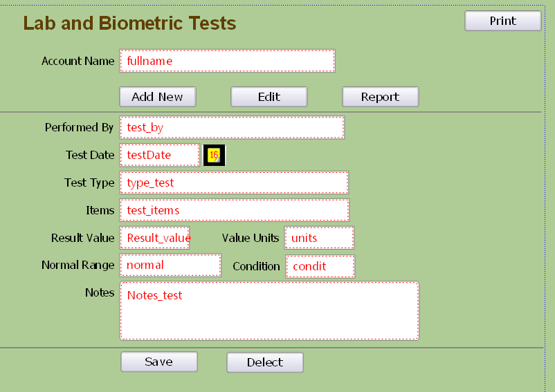The height and width of the screenshot is (392, 555).
Task: Click into the testDate input field
Action: [x=160, y=155]
